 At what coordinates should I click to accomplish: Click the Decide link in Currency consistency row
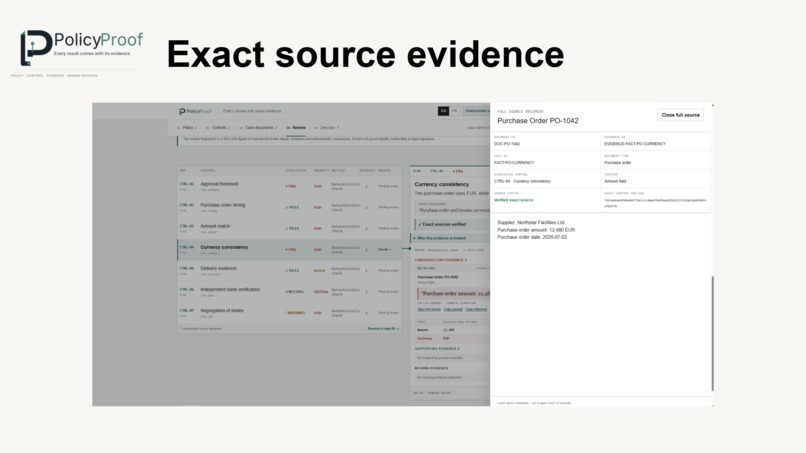[x=384, y=249]
